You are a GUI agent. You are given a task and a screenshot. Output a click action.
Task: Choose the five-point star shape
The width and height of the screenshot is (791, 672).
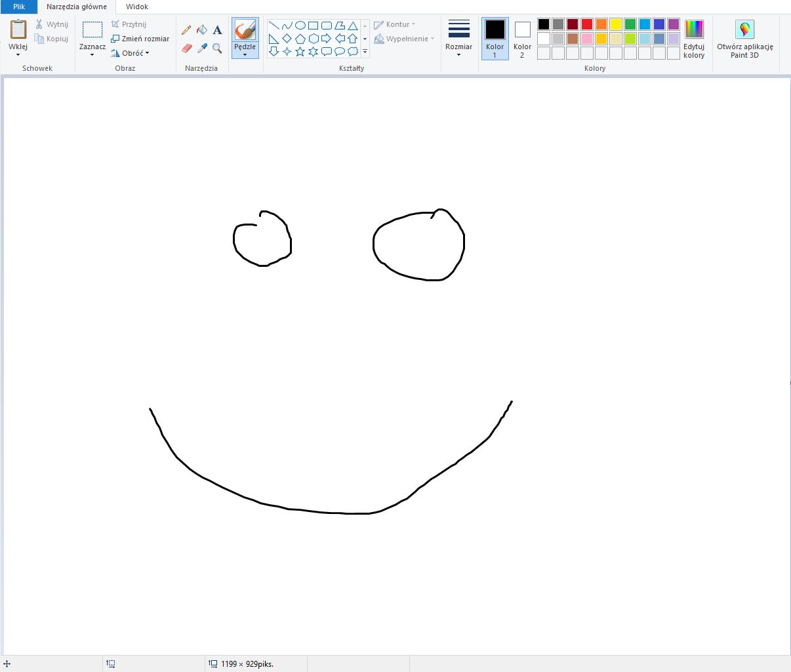coord(300,51)
